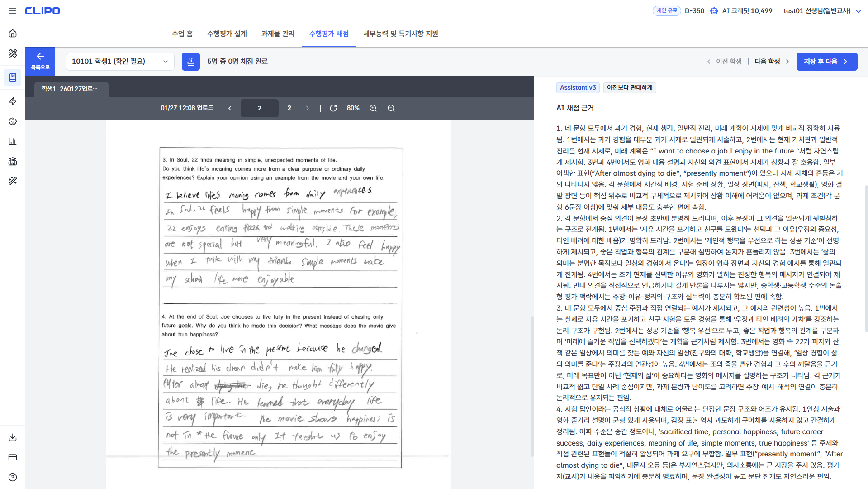Go to previous document page arrow
This screenshot has height=489, width=868.
(x=230, y=108)
